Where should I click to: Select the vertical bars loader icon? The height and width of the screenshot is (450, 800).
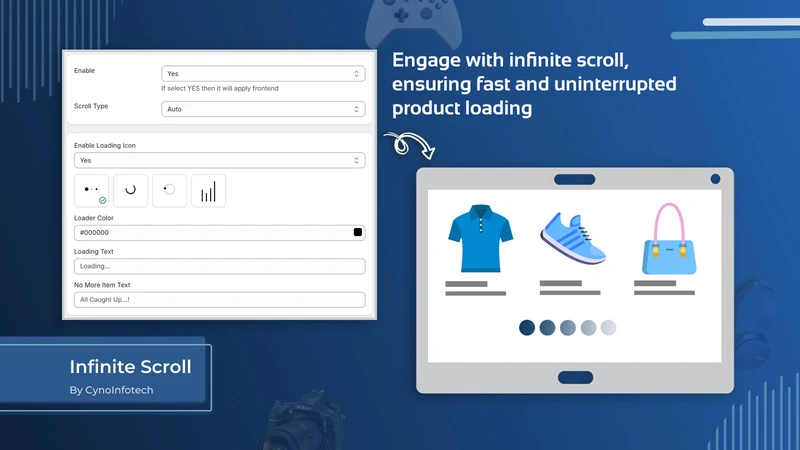click(209, 190)
